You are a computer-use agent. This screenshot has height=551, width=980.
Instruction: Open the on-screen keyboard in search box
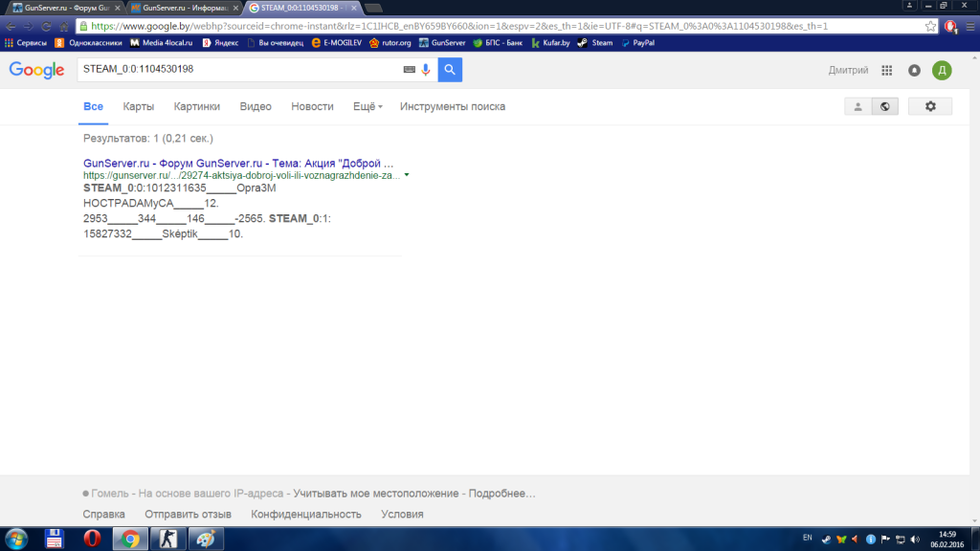pyautogui.click(x=410, y=70)
